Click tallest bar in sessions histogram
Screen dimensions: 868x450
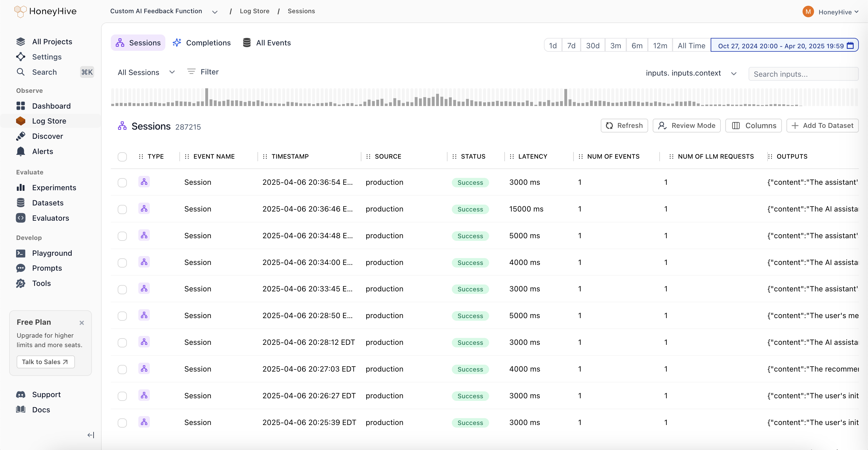click(207, 97)
